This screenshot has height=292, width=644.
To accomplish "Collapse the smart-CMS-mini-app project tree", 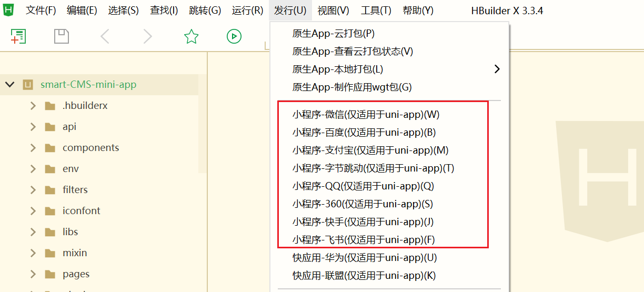I will (9, 85).
